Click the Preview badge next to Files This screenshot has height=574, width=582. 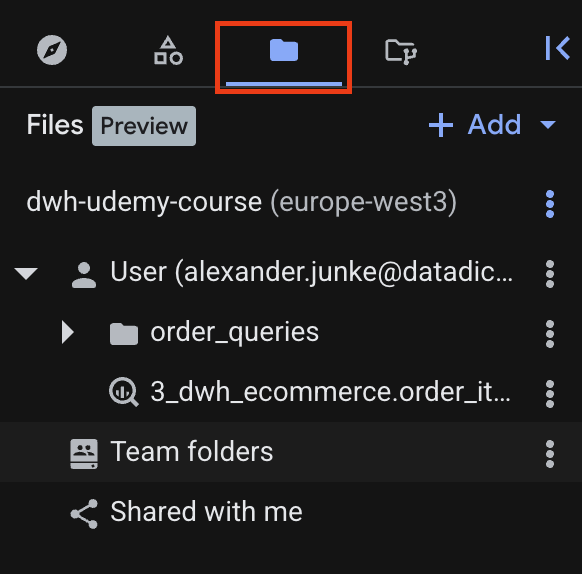coord(144,126)
